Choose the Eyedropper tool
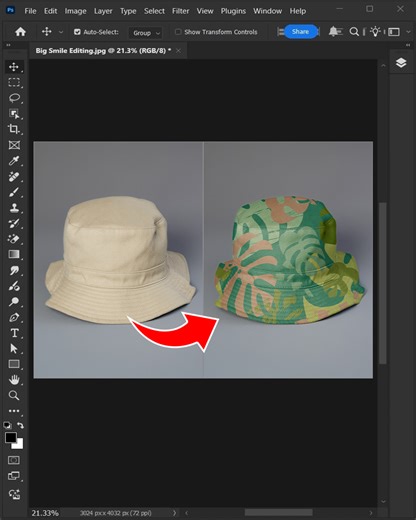416x520 pixels. tap(14, 161)
